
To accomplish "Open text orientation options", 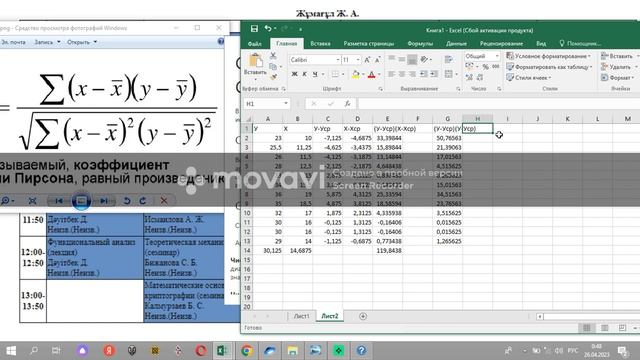I will pyautogui.click(x=425, y=60).
